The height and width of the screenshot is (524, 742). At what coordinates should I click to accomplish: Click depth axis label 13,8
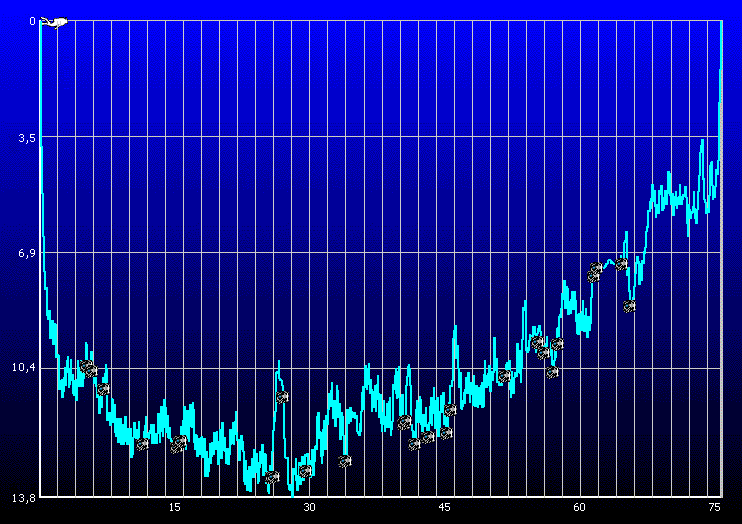pyautogui.click(x=23, y=498)
